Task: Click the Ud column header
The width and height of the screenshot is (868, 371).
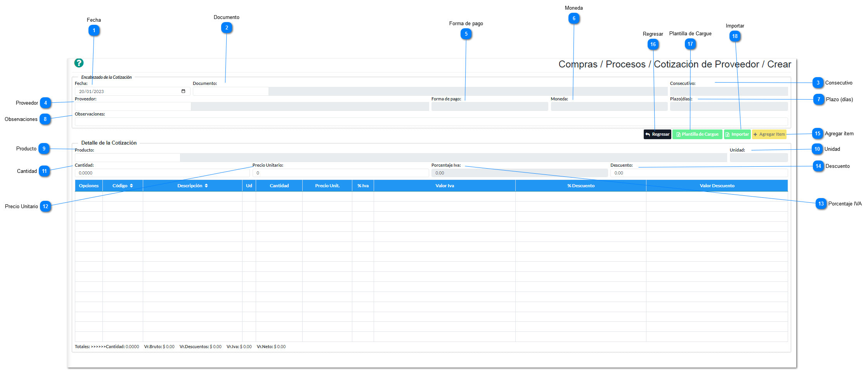Action: [249, 186]
